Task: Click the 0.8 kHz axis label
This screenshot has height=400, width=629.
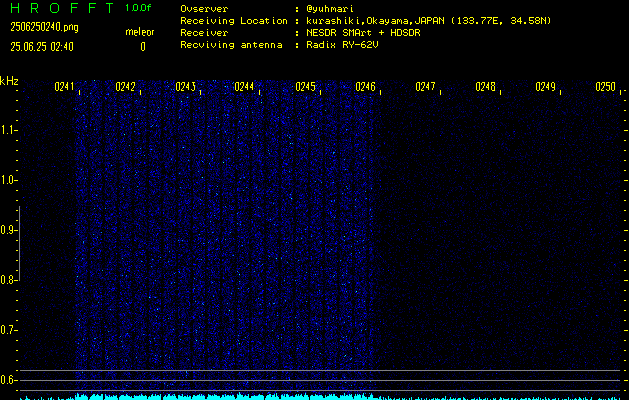Action: click(x=7, y=280)
